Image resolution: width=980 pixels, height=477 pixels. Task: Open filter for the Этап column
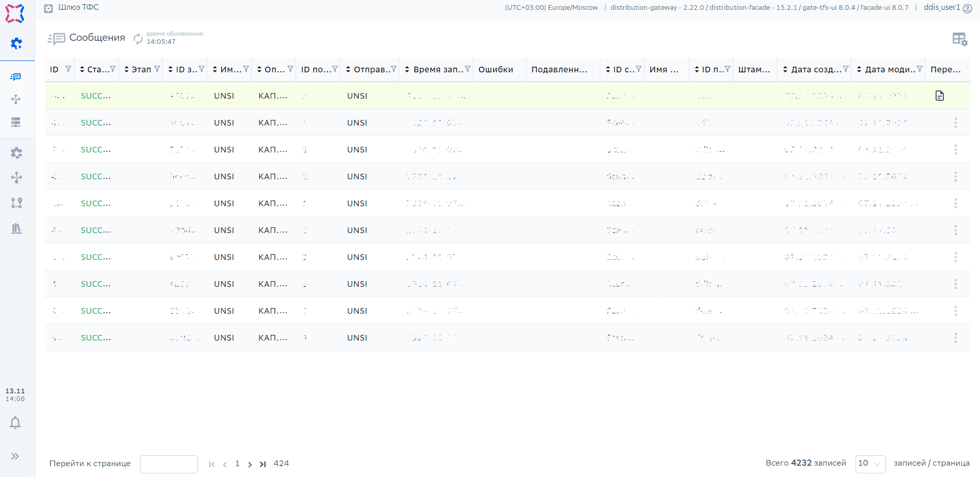coord(157,69)
